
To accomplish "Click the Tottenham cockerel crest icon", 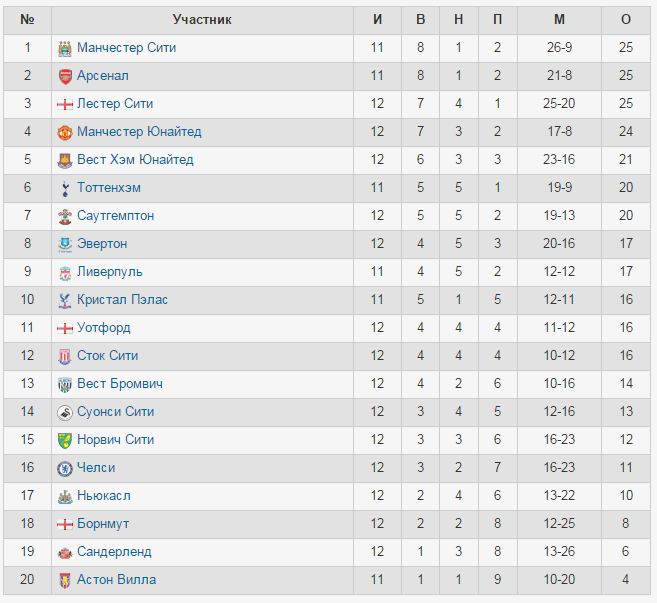I will [65, 189].
